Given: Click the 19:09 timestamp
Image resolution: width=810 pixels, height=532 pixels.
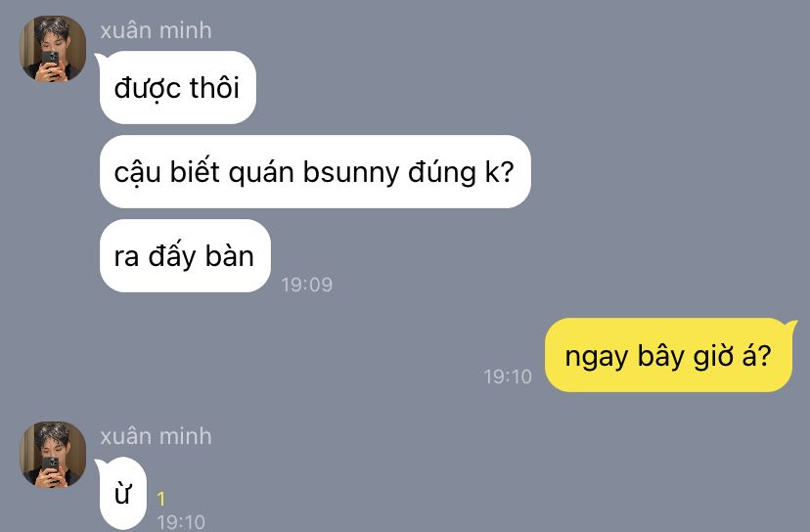Looking at the screenshot, I should [x=307, y=285].
